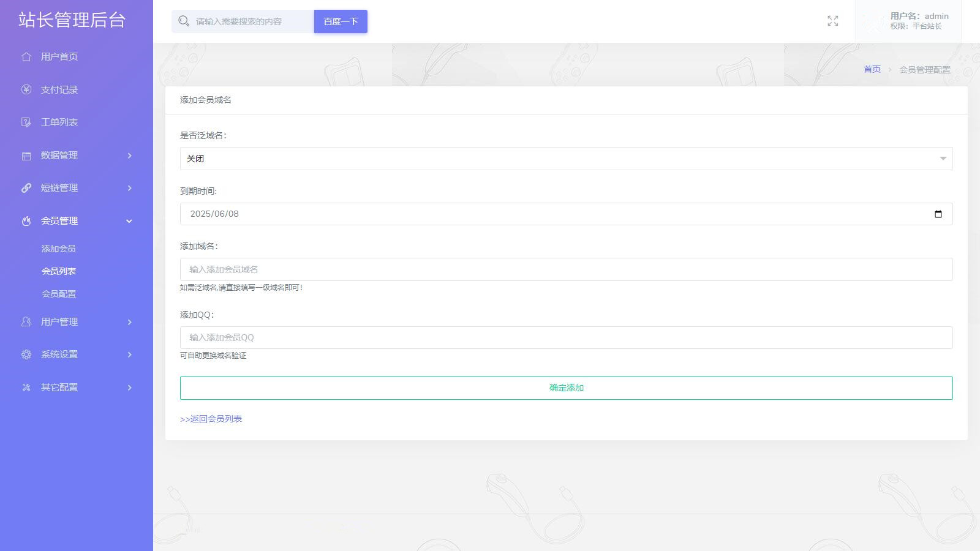Click the home icon beside 用户首页
980x551 pixels.
[x=26, y=57]
